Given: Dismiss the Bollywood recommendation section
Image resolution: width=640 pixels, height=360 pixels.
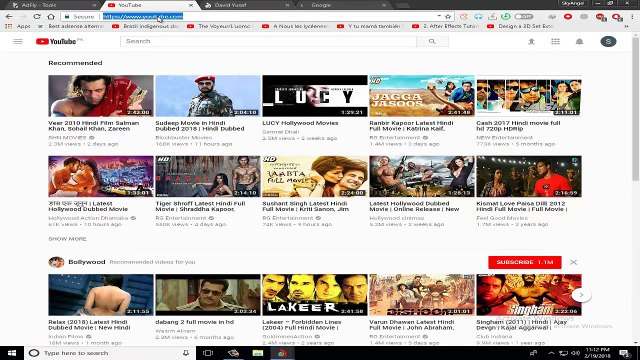Looking at the screenshot, I should point(573,262).
